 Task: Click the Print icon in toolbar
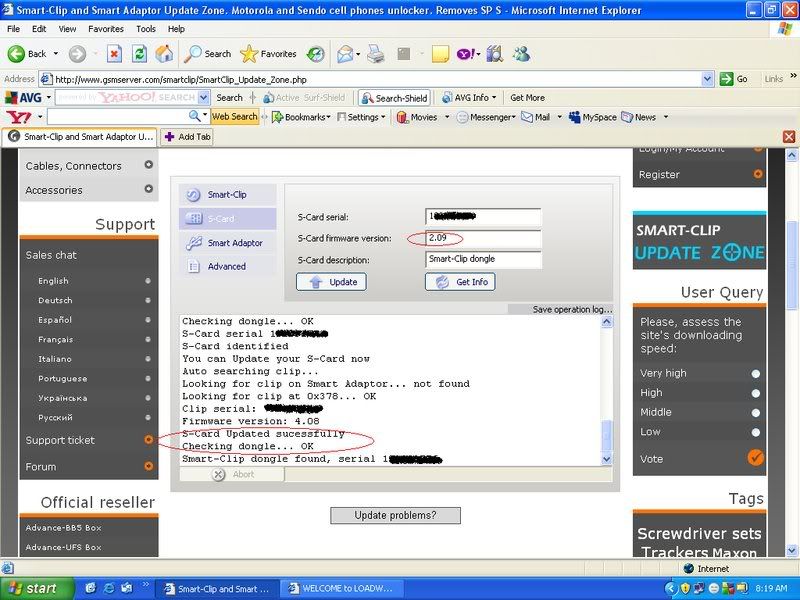pos(376,54)
